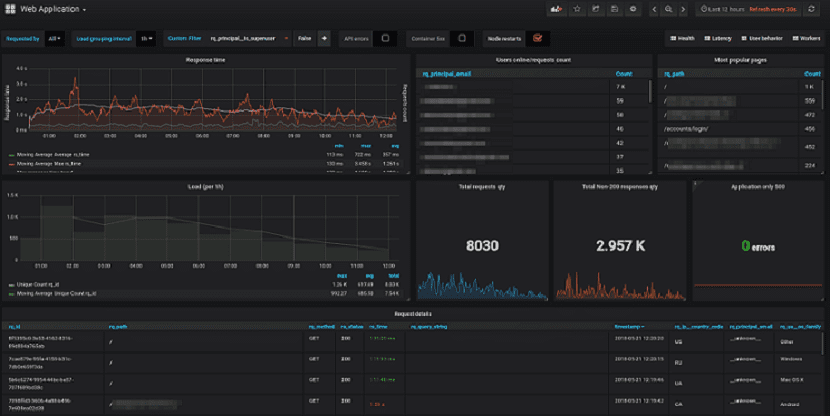This screenshot has height=416, width=830.
Task: Expand the Requested by All dropdown
Action: (54, 39)
